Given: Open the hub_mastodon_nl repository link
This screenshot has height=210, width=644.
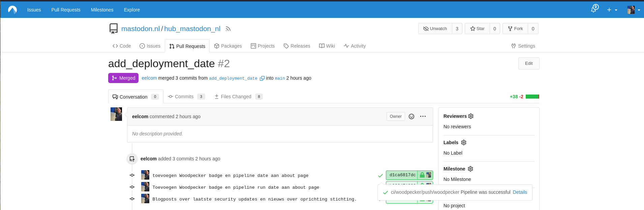Looking at the screenshot, I should 192,29.
